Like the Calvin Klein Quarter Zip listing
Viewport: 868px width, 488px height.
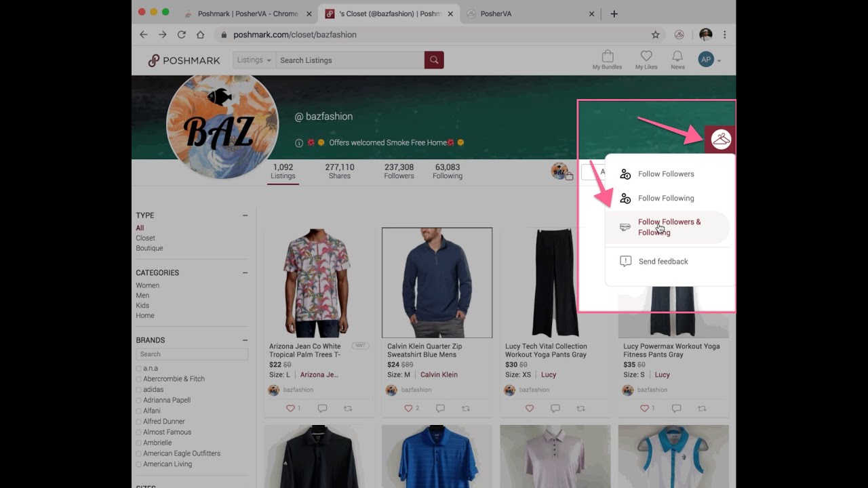408,409
